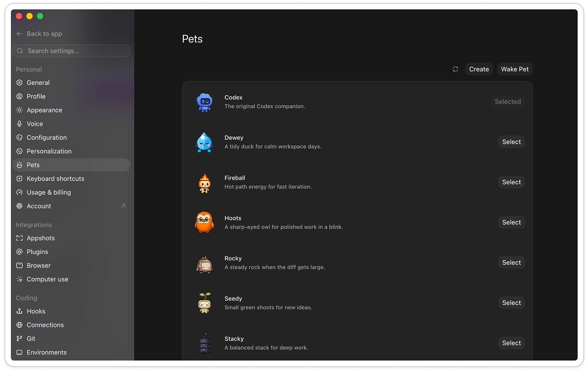Click the external link arrow beside Account
This screenshot has height=371, width=588.
(123, 206)
